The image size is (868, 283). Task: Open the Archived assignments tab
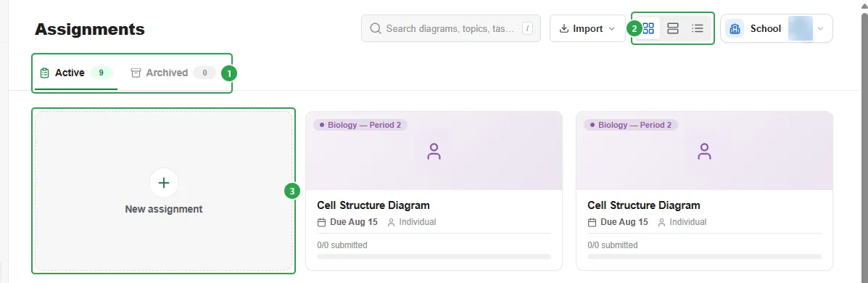173,73
